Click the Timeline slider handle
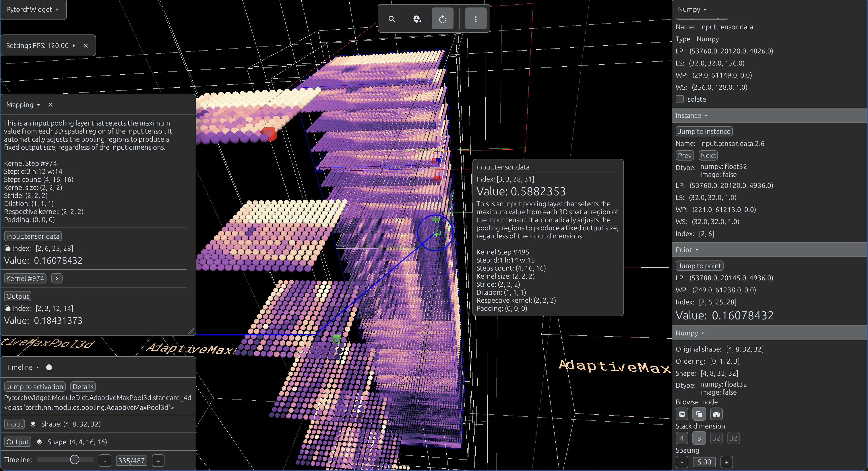 point(75,460)
